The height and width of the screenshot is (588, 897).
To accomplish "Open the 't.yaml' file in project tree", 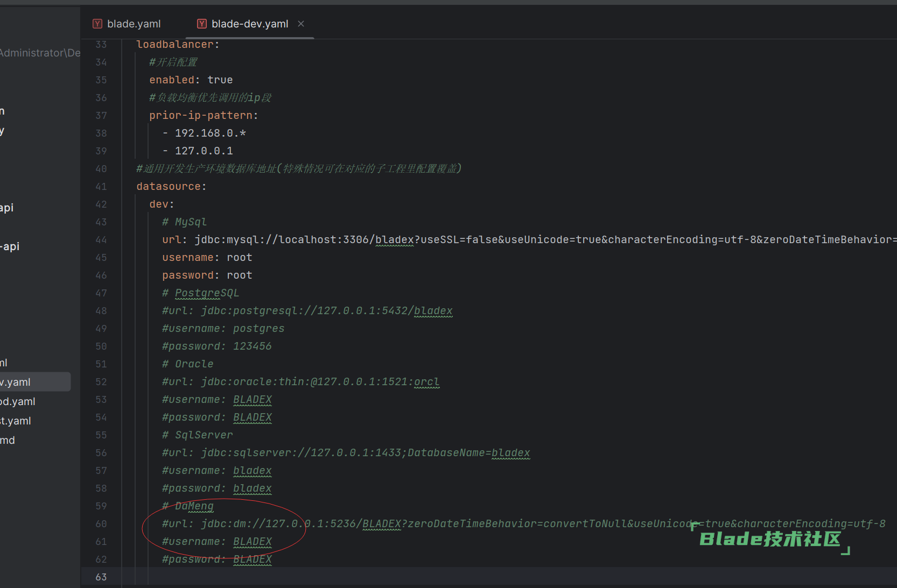I will click(16, 421).
